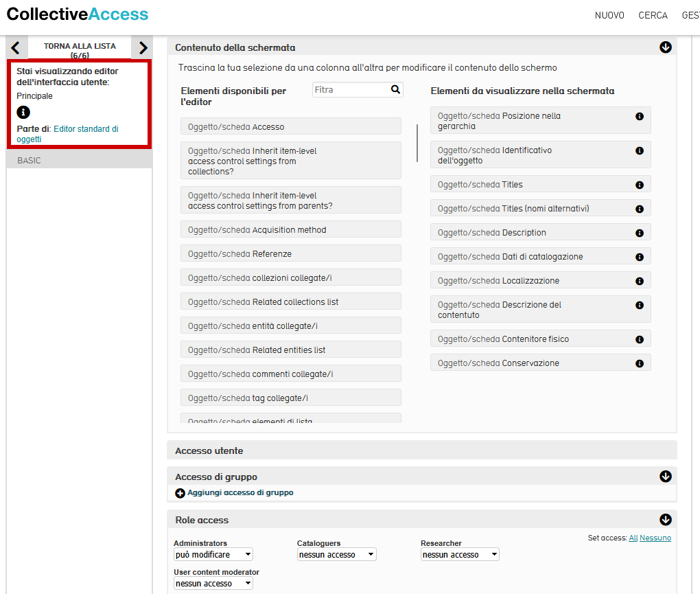Collapse Contenuto della schermata section arrow
Image resolution: width=700 pixels, height=594 pixels.
point(665,47)
